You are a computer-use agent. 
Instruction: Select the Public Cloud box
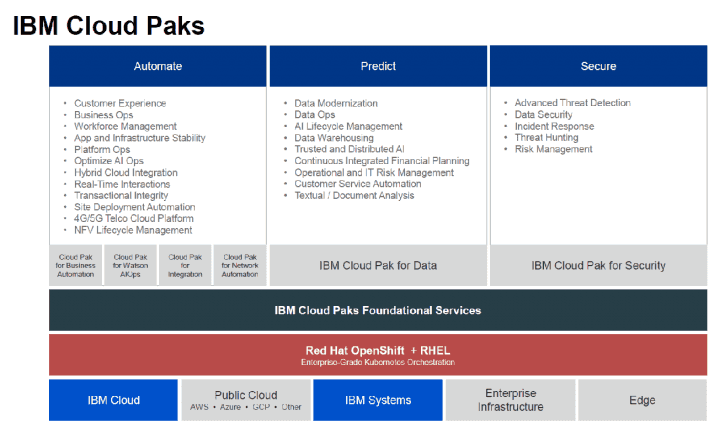point(246,400)
